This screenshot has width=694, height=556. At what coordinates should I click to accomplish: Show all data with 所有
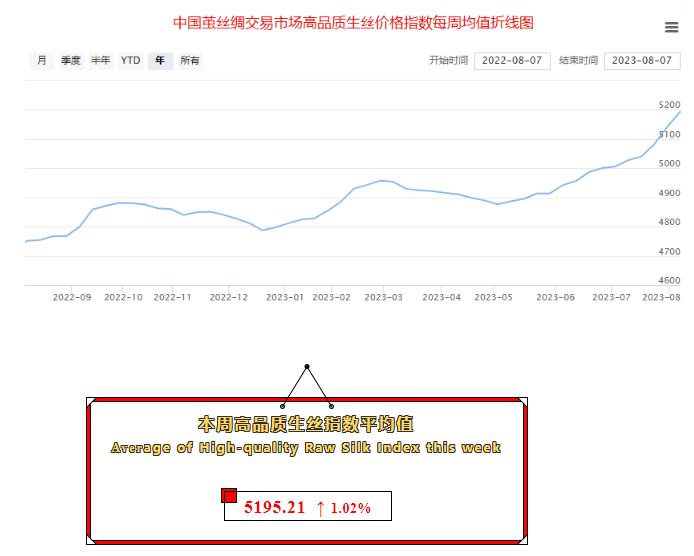pyautogui.click(x=190, y=61)
